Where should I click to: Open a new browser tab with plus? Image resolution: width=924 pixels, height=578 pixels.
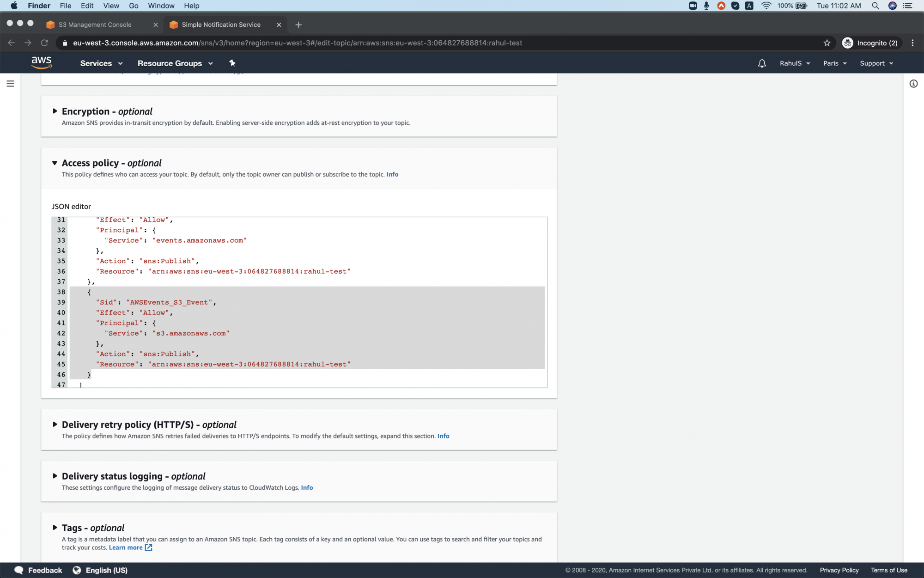tap(298, 25)
